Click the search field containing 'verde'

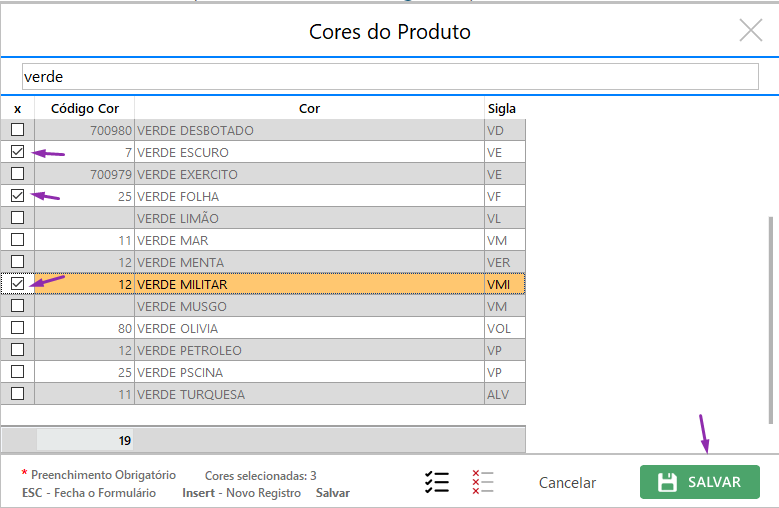click(x=390, y=77)
